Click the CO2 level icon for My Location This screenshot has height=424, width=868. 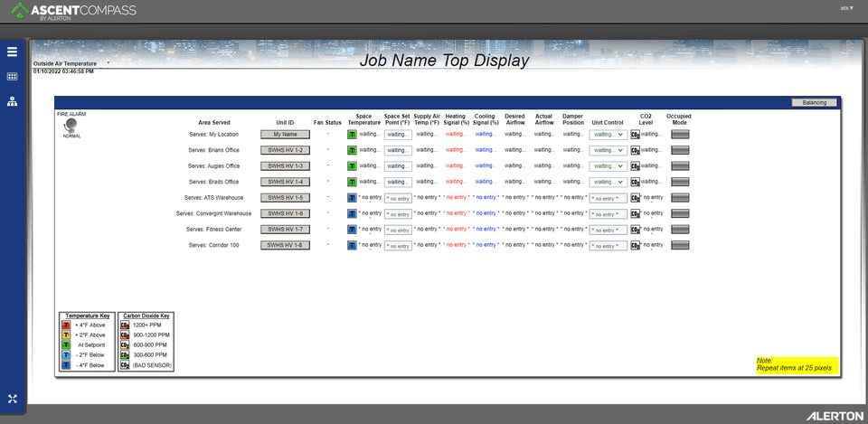(x=635, y=134)
